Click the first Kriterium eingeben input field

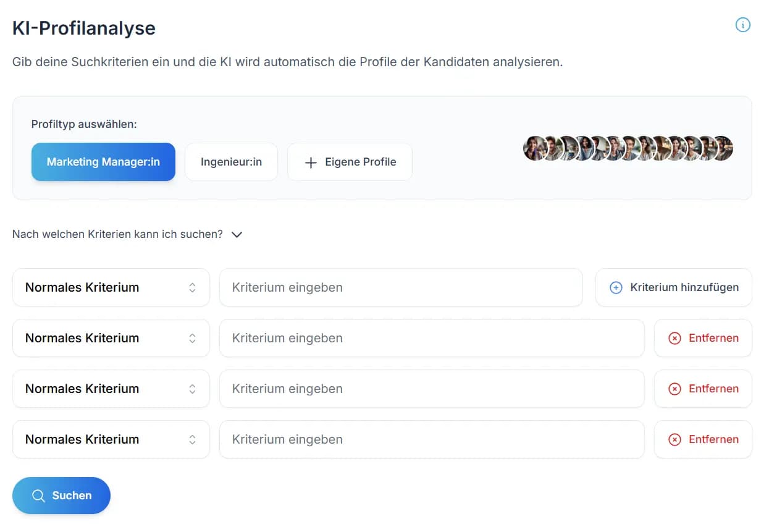[401, 287]
